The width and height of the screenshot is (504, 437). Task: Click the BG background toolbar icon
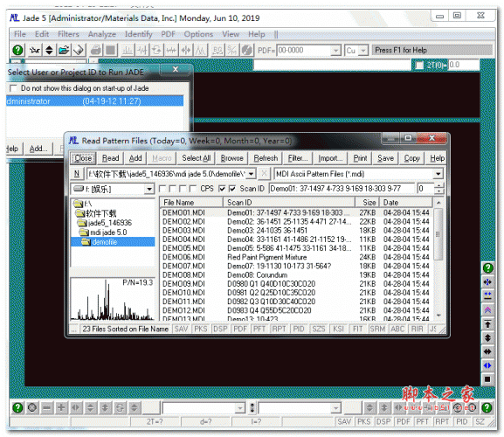click(217, 50)
